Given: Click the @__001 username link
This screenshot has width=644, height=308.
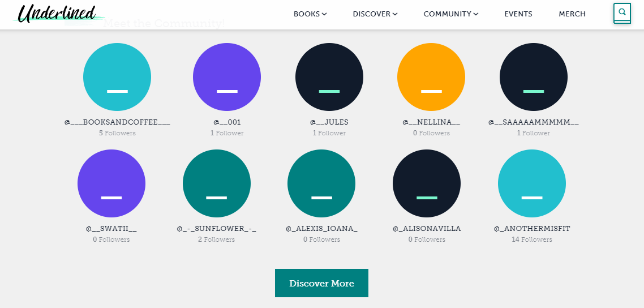Looking at the screenshot, I should pos(227,122).
